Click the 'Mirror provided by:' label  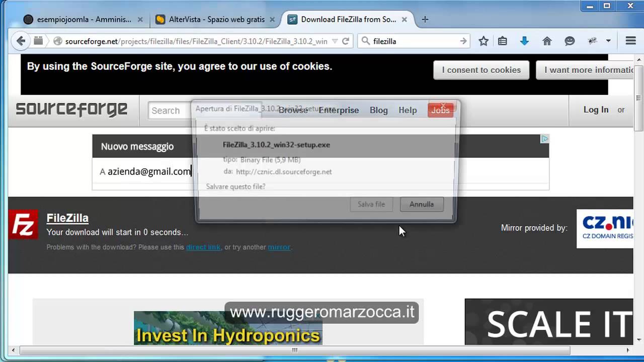pos(534,228)
